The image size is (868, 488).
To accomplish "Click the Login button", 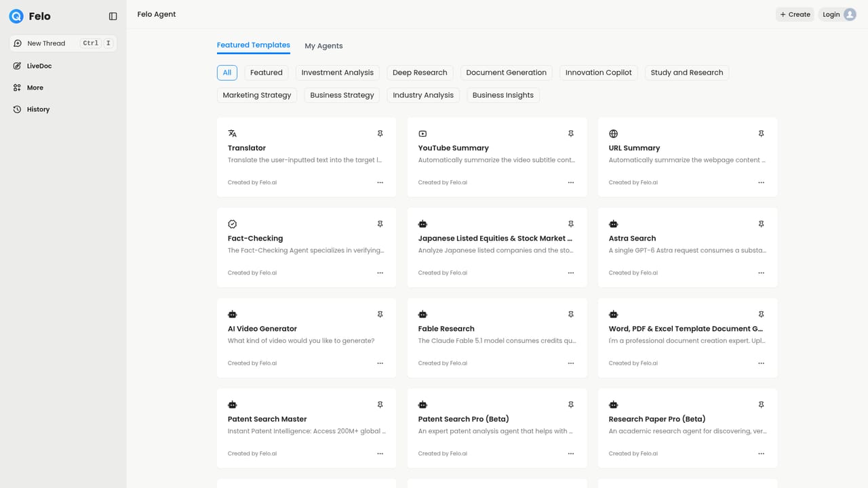I will click(x=838, y=14).
